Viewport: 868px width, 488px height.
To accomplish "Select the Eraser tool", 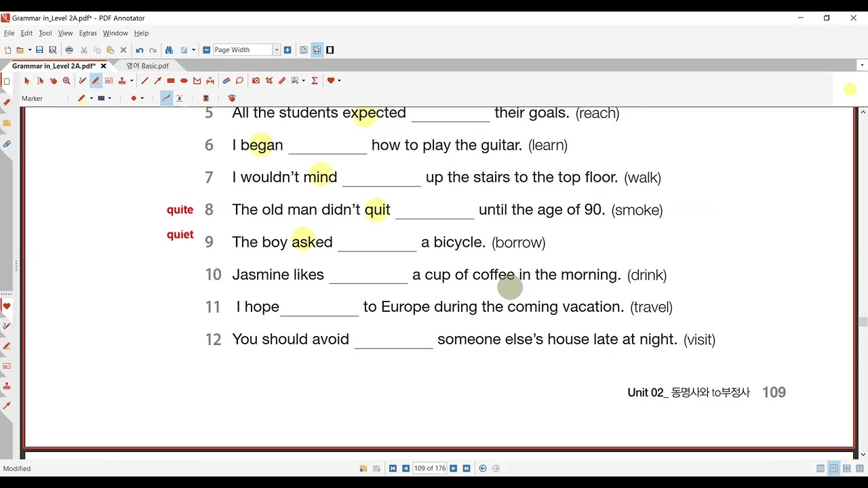I will (226, 81).
